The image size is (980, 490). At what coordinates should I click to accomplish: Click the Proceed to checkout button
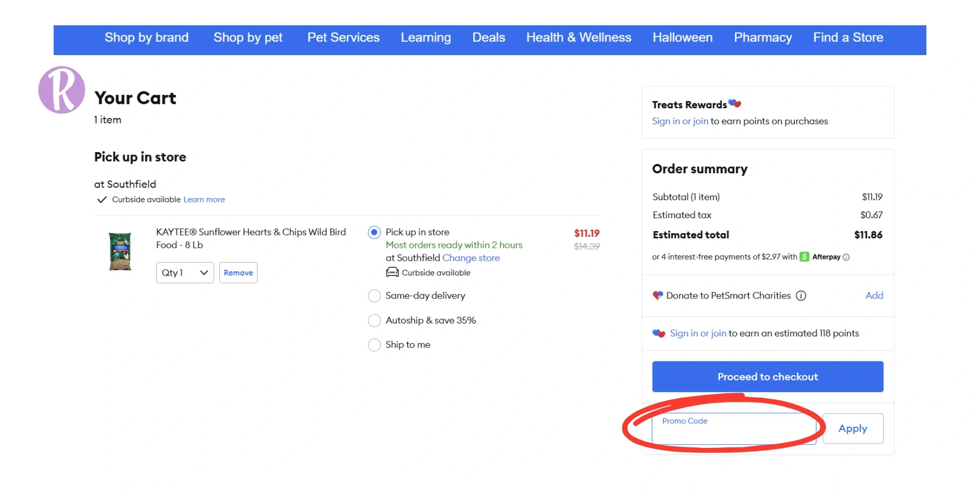(x=768, y=377)
